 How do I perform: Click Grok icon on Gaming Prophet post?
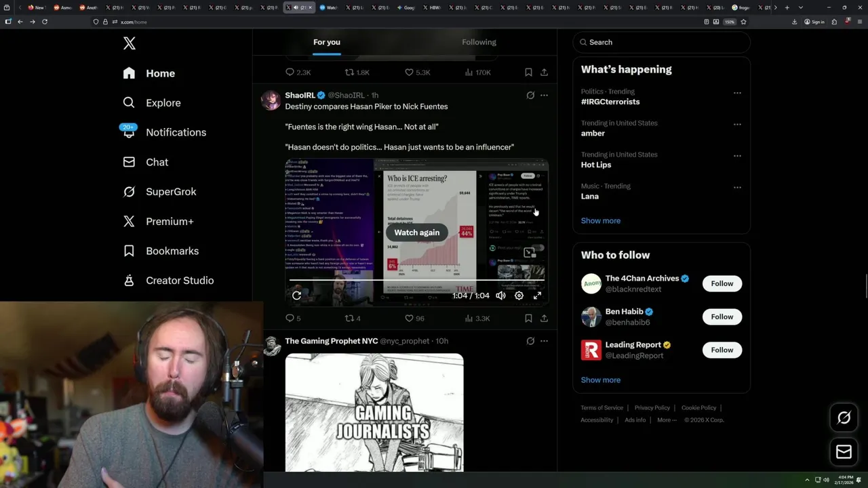pyautogui.click(x=530, y=341)
